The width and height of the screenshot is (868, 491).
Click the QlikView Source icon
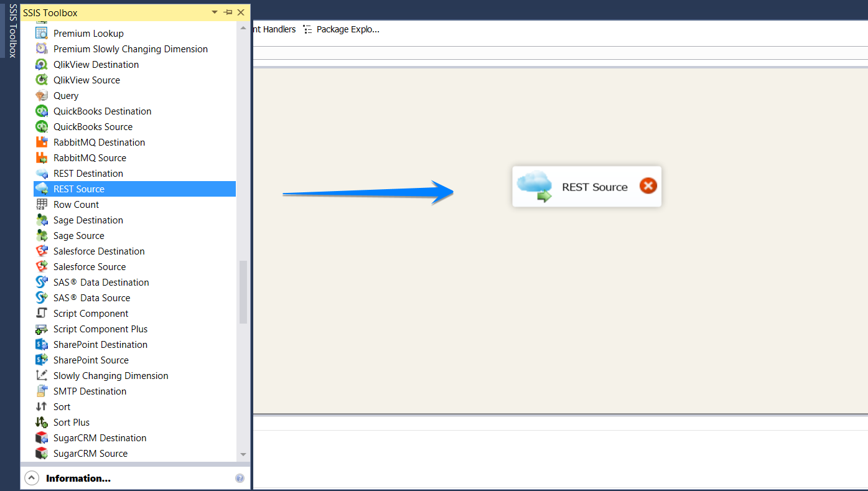click(x=42, y=80)
